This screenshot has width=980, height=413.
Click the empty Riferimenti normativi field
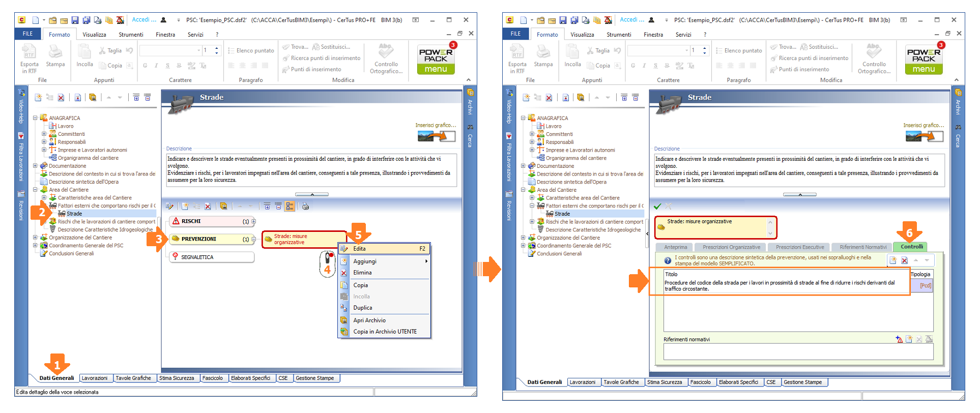[797, 351]
